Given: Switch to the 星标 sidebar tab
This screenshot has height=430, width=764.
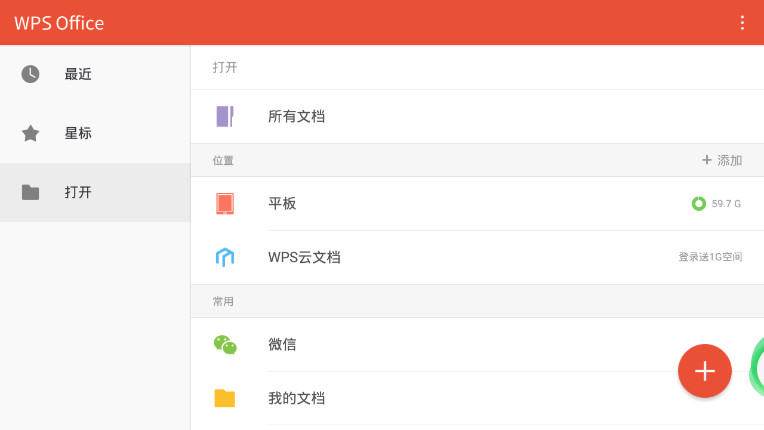Looking at the screenshot, I should [95, 133].
